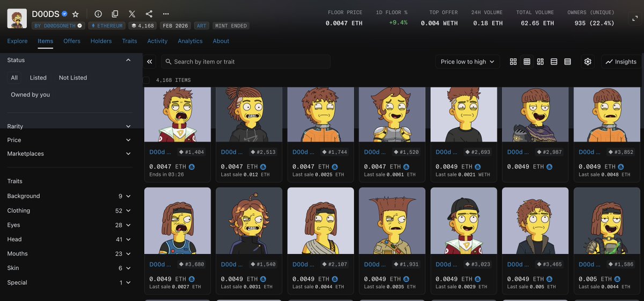Filter by Owned by you
The width and height of the screenshot is (644, 301).
[x=31, y=94]
